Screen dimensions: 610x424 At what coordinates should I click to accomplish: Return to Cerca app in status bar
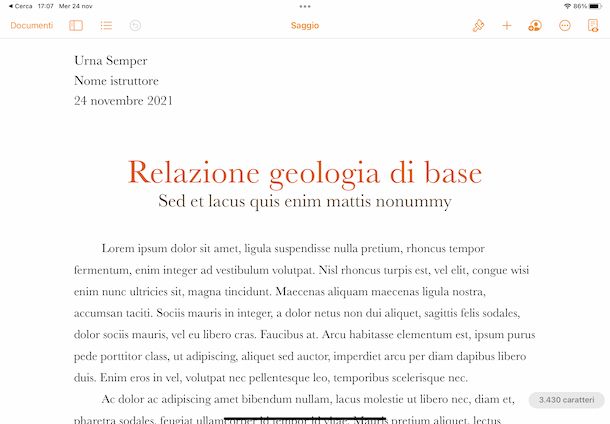coord(21,6)
